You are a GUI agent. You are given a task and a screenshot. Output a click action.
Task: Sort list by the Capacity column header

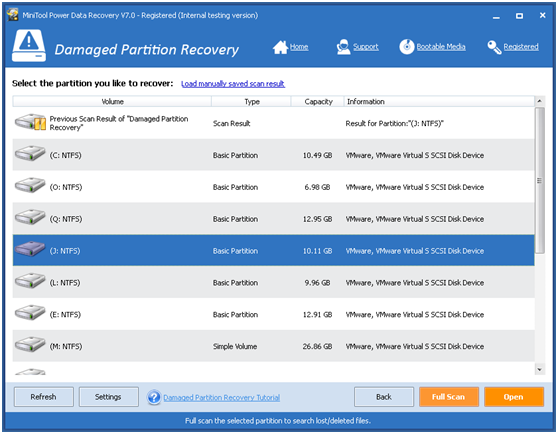[x=318, y=101]
